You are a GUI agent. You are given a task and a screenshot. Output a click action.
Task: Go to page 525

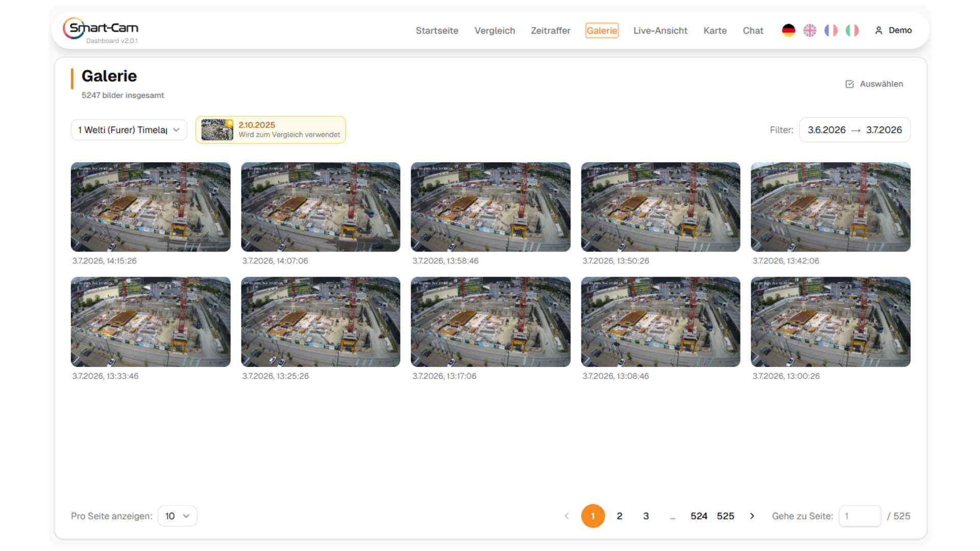(x=725, y=516)
